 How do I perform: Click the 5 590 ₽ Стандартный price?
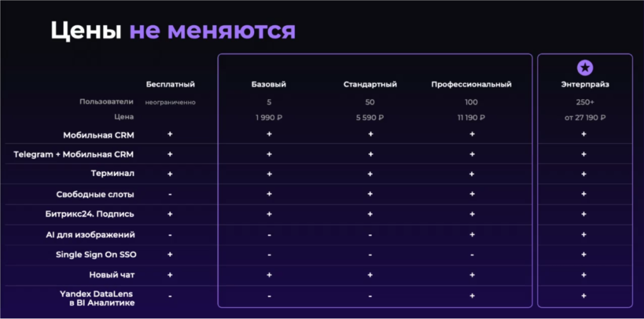tap(370, 117)
